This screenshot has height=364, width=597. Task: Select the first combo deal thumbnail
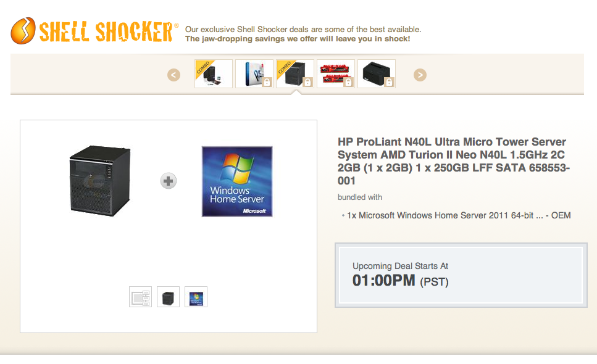214,74
